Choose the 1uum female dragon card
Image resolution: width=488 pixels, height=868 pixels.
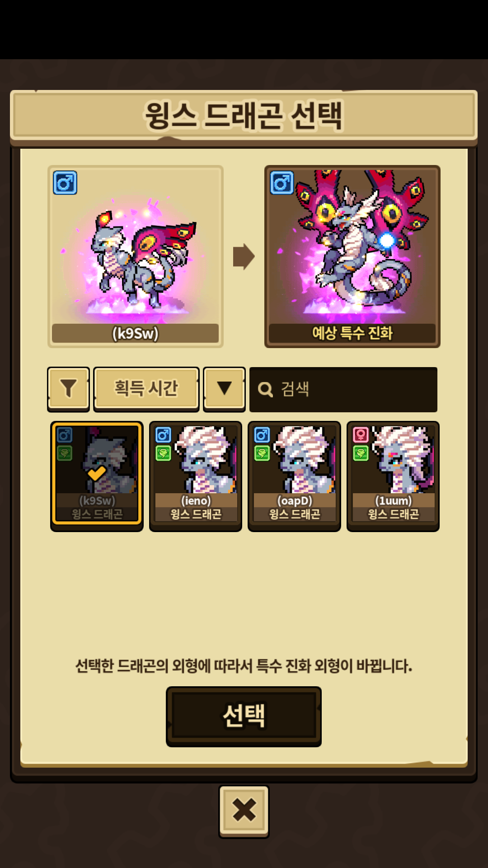pos(393,476)
